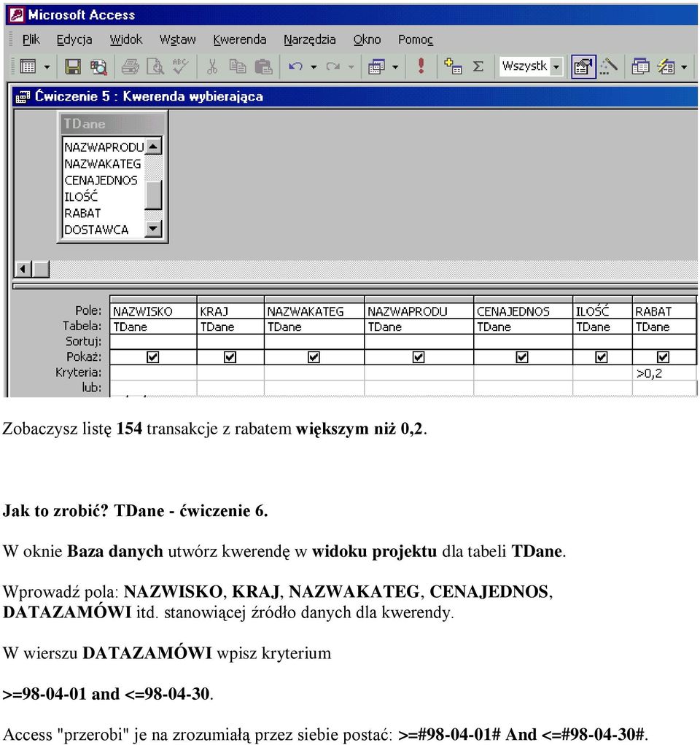Open the Okno menu

367,39
